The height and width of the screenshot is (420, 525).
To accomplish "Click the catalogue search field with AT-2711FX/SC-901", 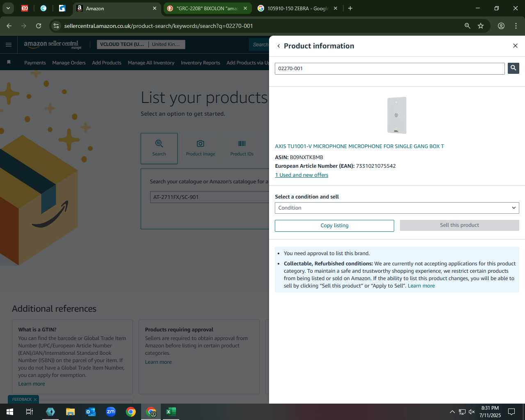I will [x=210, y=197].
